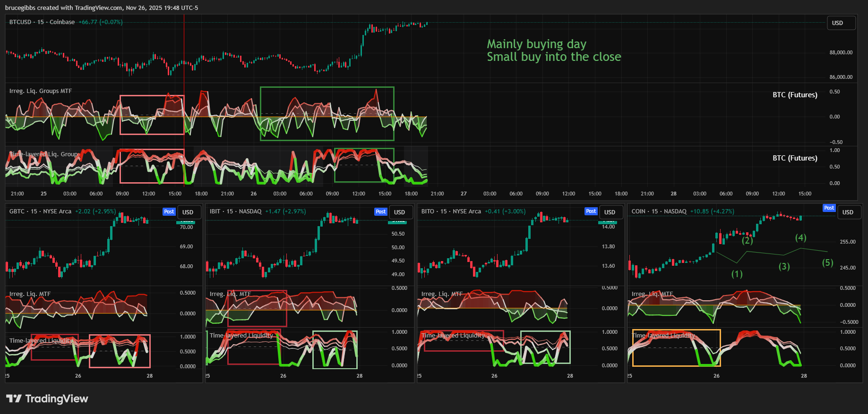Select wave label (5) on COIN chart
This screenshot has height=414, width=868.
coord(827,263)
